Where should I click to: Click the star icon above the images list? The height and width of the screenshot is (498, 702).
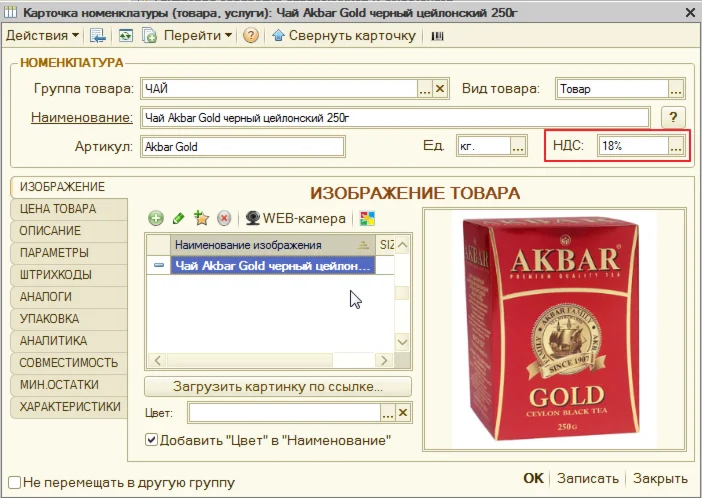(201, 219)
